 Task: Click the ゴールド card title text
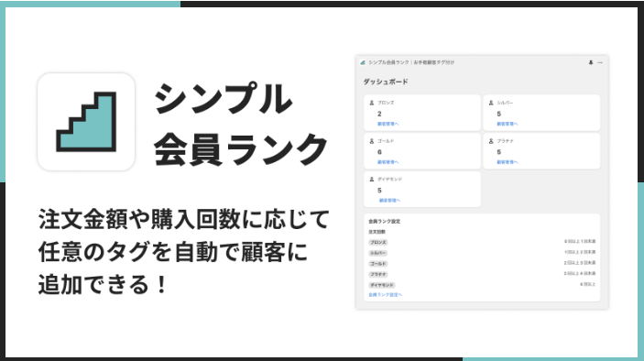tap(386, 141)
